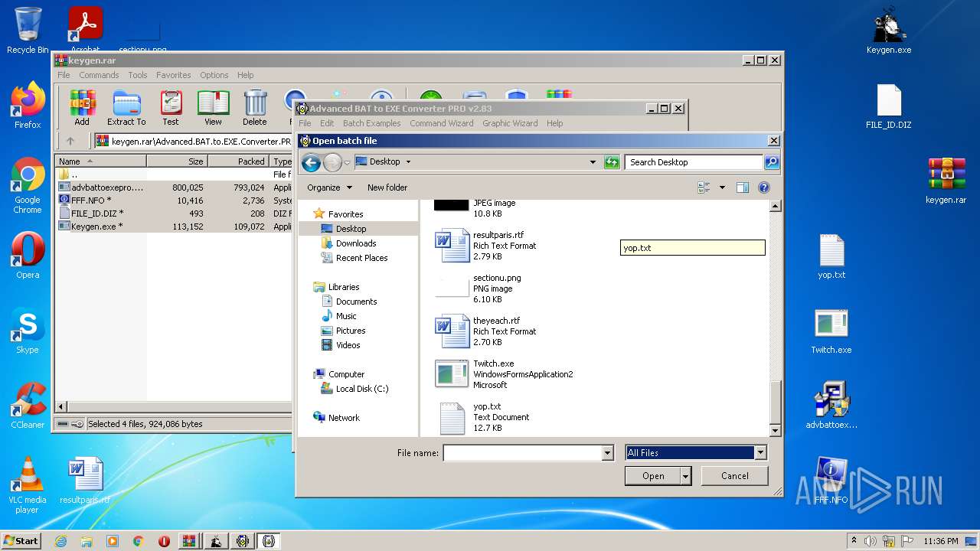Click the Start button
Viewport: 980px width, 551px height.
(x=21, y=541)
